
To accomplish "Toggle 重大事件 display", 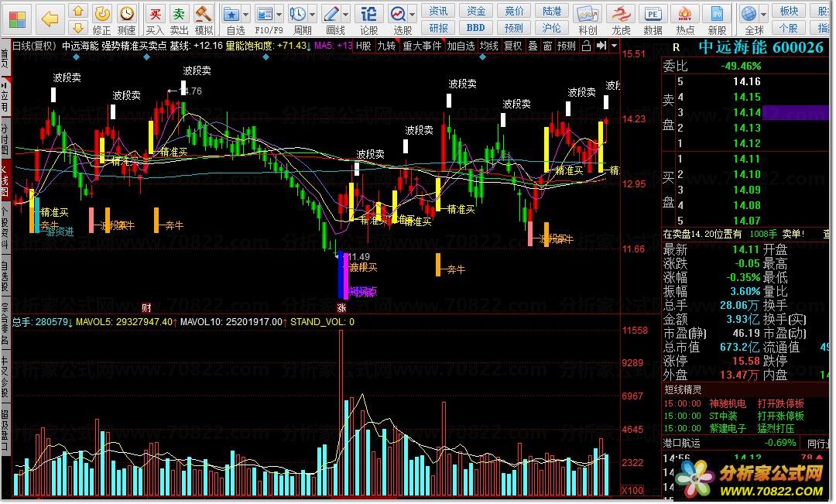I will 422,46.
